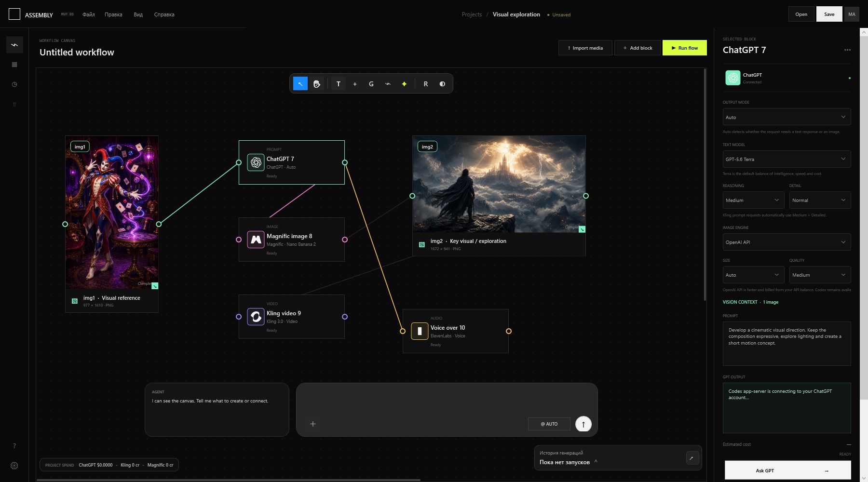Select the T text tool
868x482 pixels.
[x=339, y=84]
